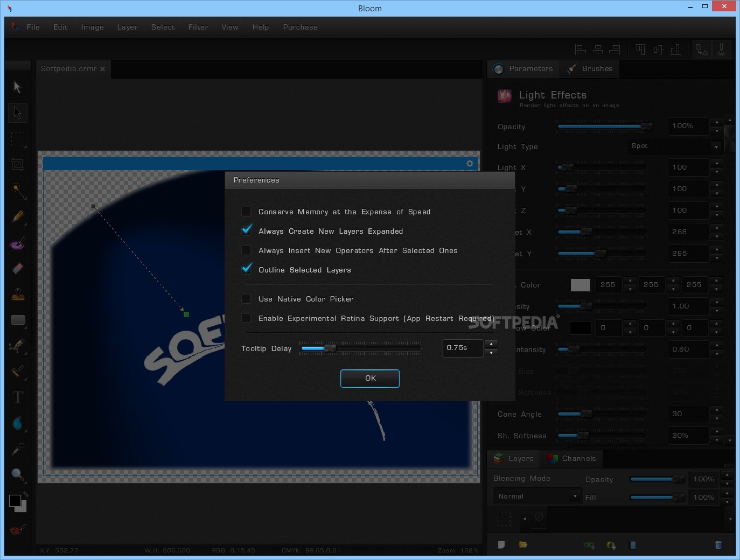Enable Conserve Memory at the Expense of Speed
Viewport: 740px width, 560px height.
point(246,212)
